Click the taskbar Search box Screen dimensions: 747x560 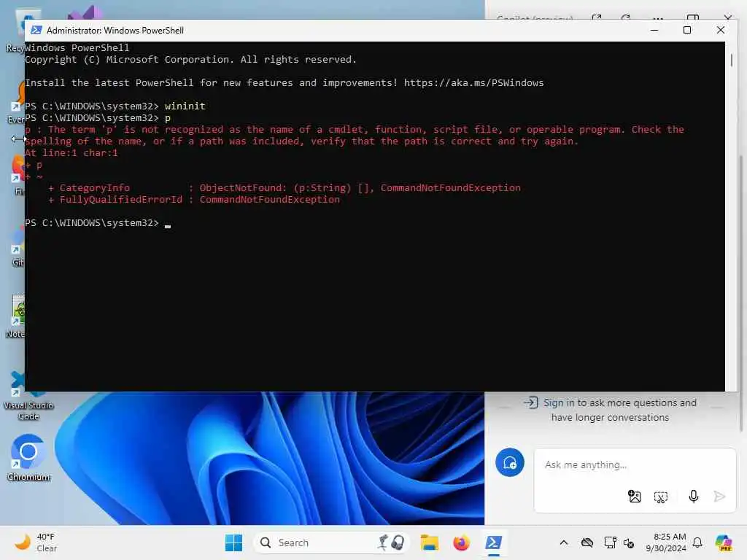[332, 542]
